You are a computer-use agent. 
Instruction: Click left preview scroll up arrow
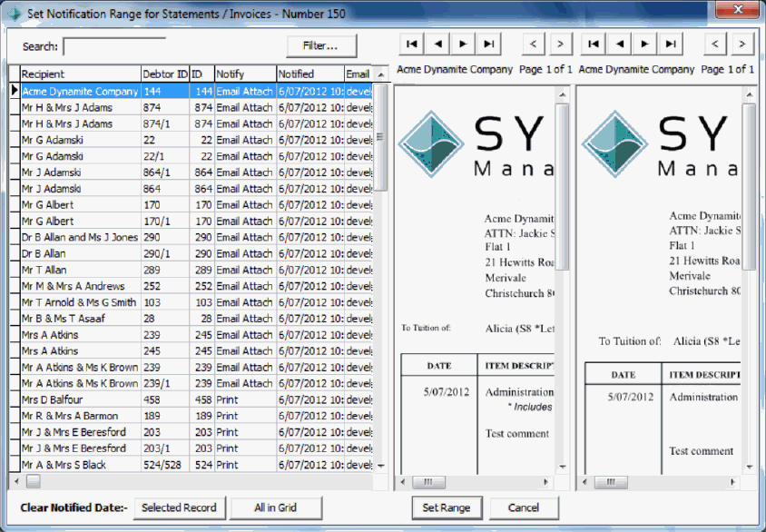tap(563, 94)
